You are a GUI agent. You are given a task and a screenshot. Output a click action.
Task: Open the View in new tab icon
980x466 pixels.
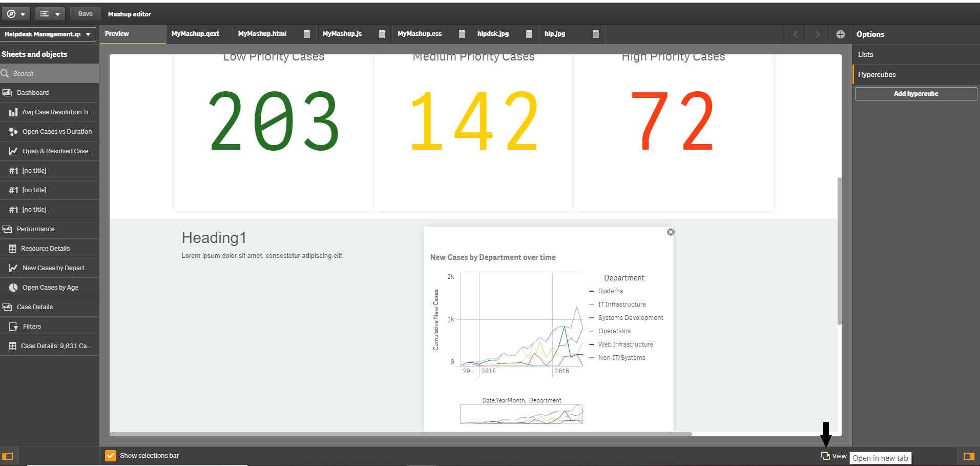click(825, 456)
